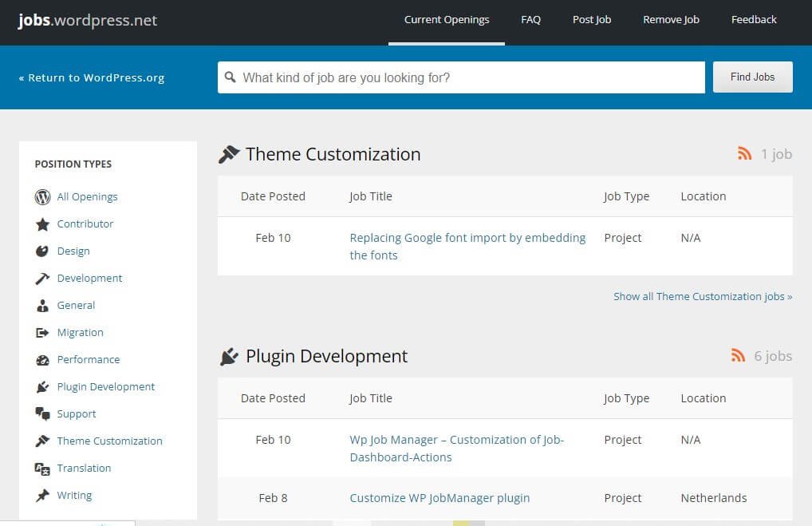Click the 1 job count text
The width and height of the screenshot is (812, 526).
pyautogui.click(x=776, y=154)
